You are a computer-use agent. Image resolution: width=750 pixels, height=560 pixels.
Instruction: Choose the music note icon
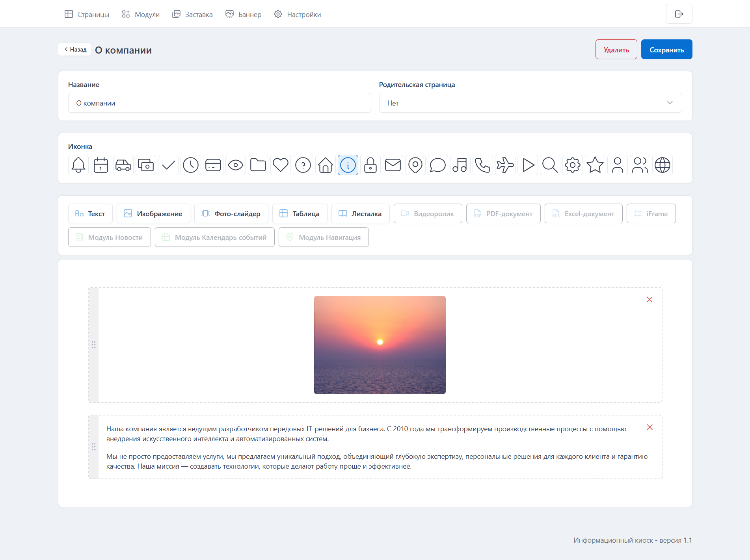[x=460, y=165]
